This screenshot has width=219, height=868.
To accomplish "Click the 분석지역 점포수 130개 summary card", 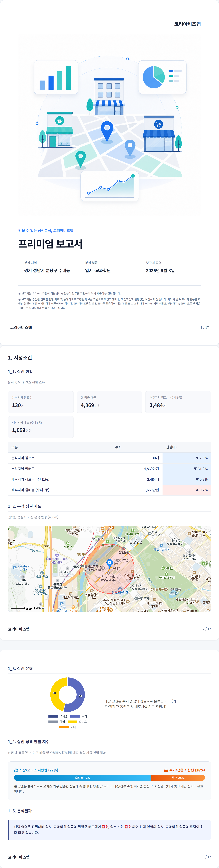I will pos(41,402).
